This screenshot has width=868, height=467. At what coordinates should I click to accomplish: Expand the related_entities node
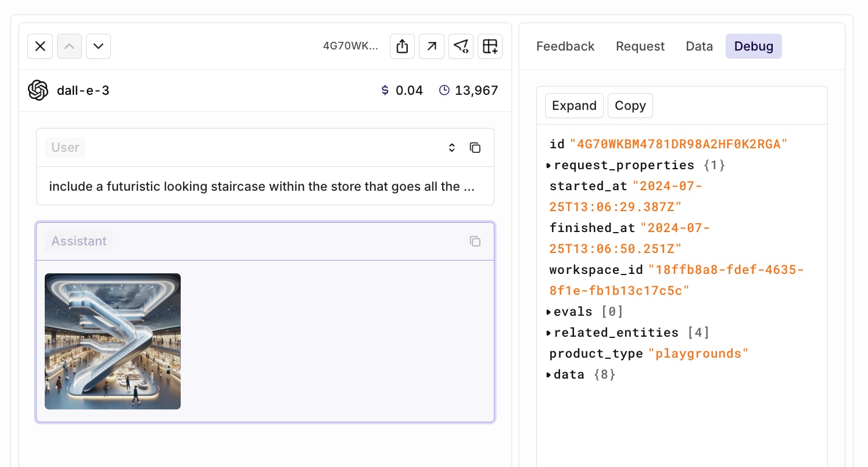[549, 333]
